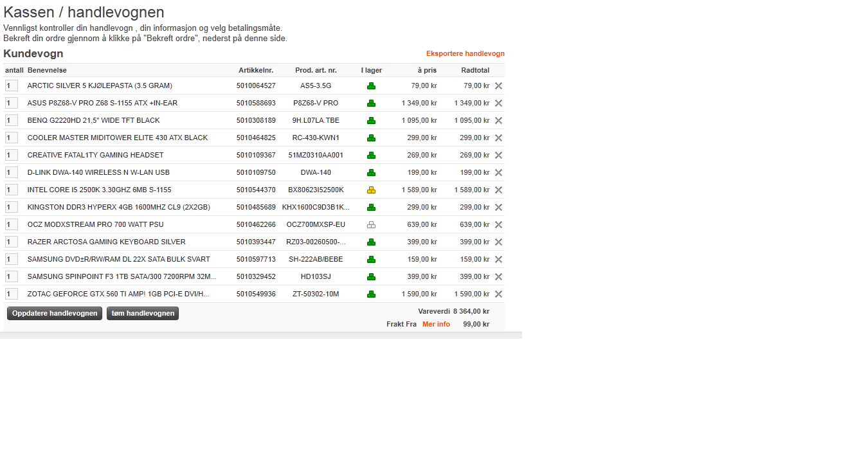
Task: Select quantity box for BENQ G2220HD
Action: 12,120
